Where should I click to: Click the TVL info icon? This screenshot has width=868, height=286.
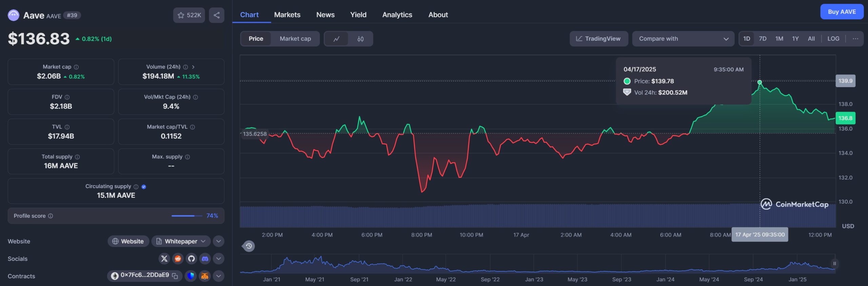(x=67, y=127)
